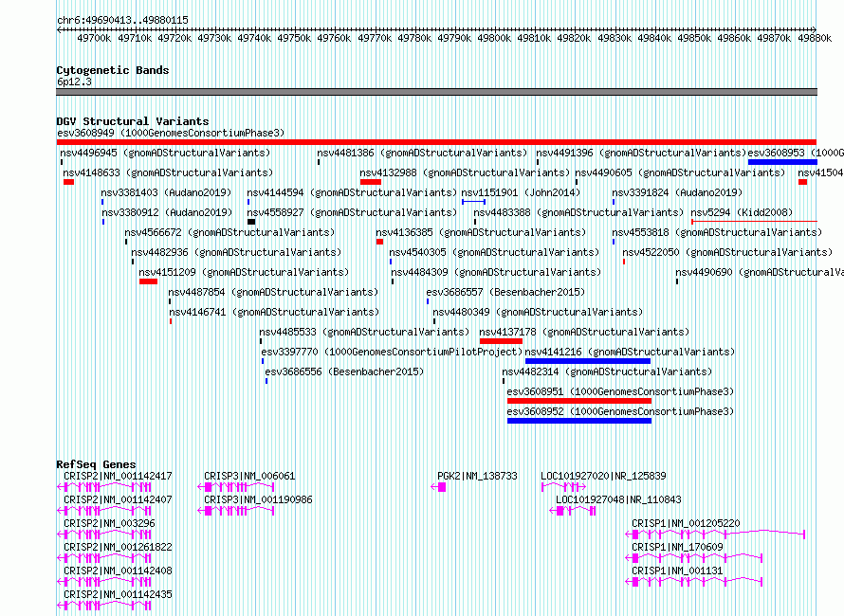Screen dimensions: 844x616
Task: Click the PGK2|NM_138733 gene glyph
Action: coord(439,487)
